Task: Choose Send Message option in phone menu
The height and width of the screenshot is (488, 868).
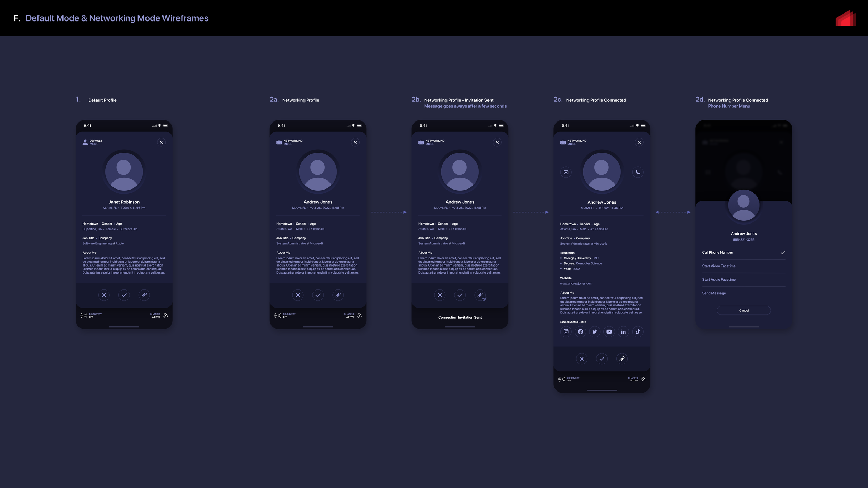Action: click(x=714, y=293)
